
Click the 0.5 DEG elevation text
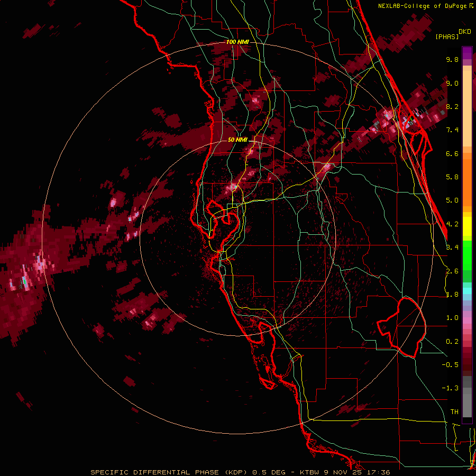pos(269,472)
